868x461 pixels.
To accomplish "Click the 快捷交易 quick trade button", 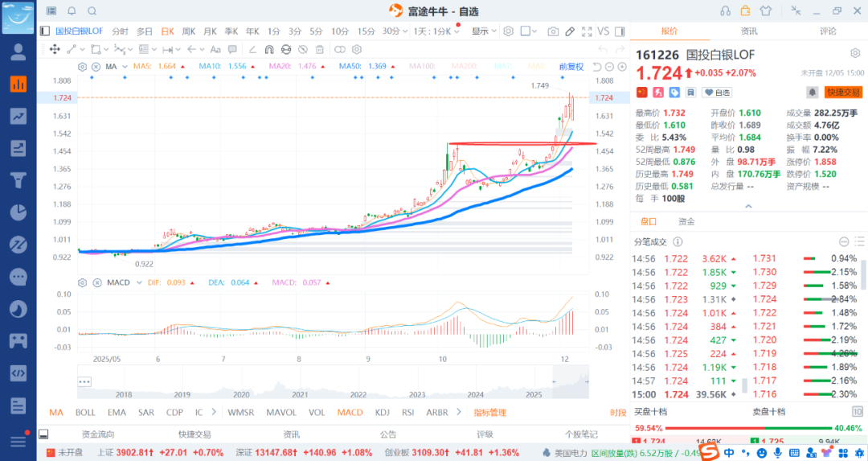I will point(844,92).
